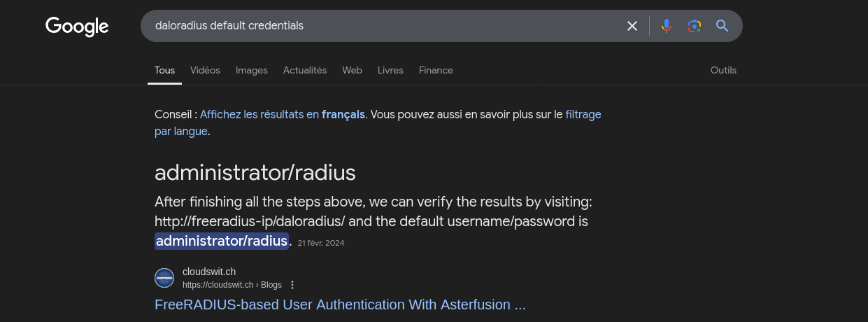Open the Finance tab

click(436, 70)
